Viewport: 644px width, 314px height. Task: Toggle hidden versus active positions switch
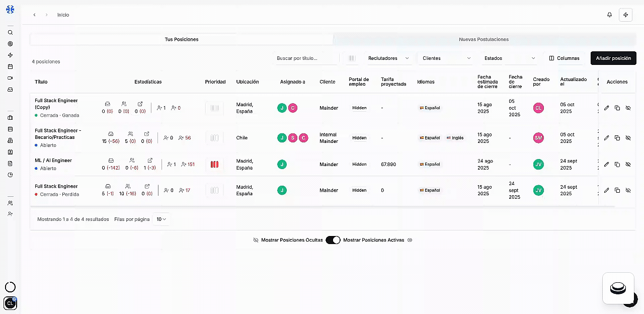point(333,240)
